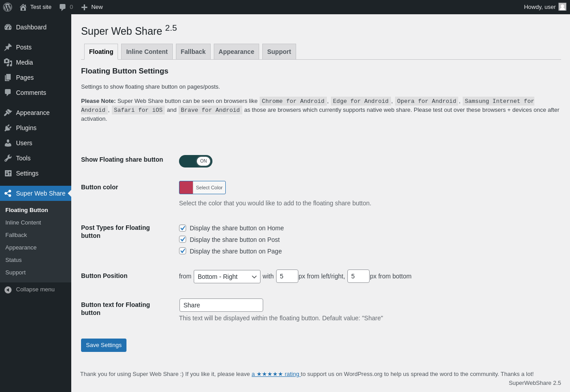
Task: Click the Test site home icon
Action: click(x=23, y=7)
